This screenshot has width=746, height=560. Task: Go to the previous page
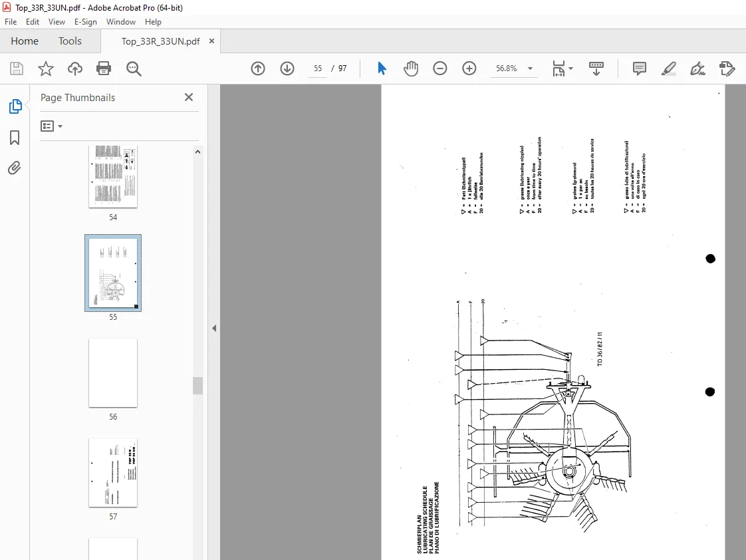coord(258,69)
